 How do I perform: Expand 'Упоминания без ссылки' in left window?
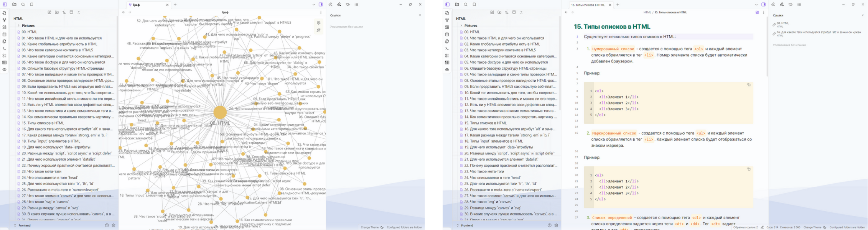346,26
